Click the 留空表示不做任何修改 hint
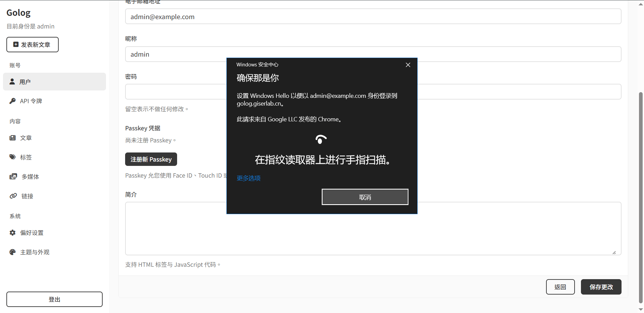This screenshot has width=644, height=313. click(x=157, y=109)
